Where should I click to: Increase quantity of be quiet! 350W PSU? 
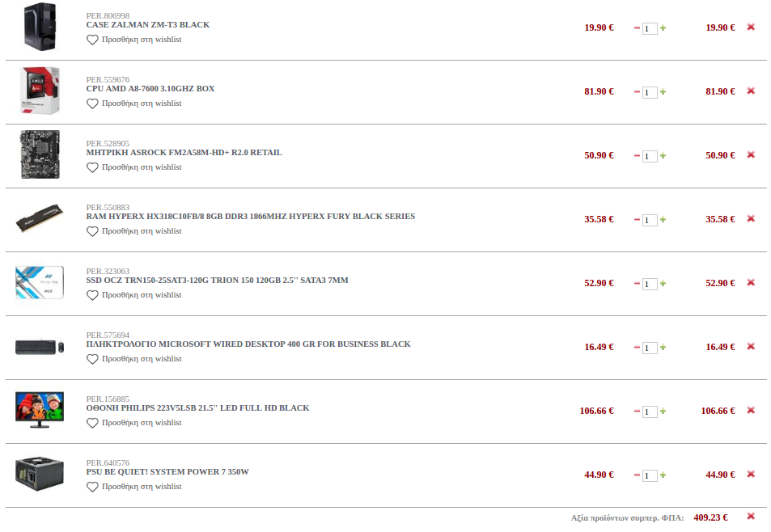(x=663, y=475)
